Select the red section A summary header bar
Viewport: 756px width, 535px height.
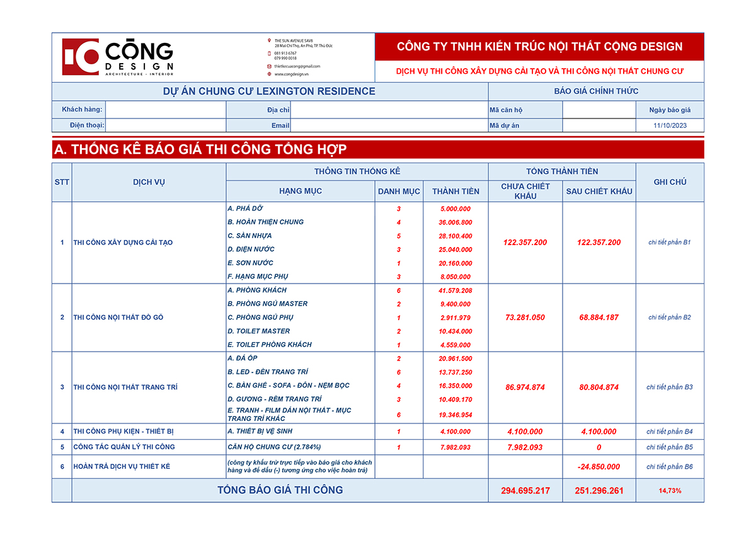tap(378, 149)
